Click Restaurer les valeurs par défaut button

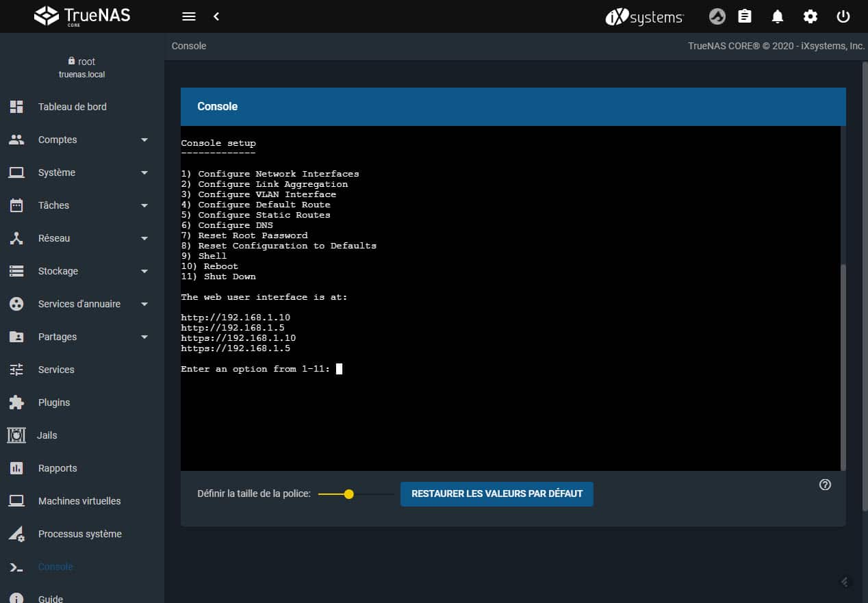coord(497,493)
